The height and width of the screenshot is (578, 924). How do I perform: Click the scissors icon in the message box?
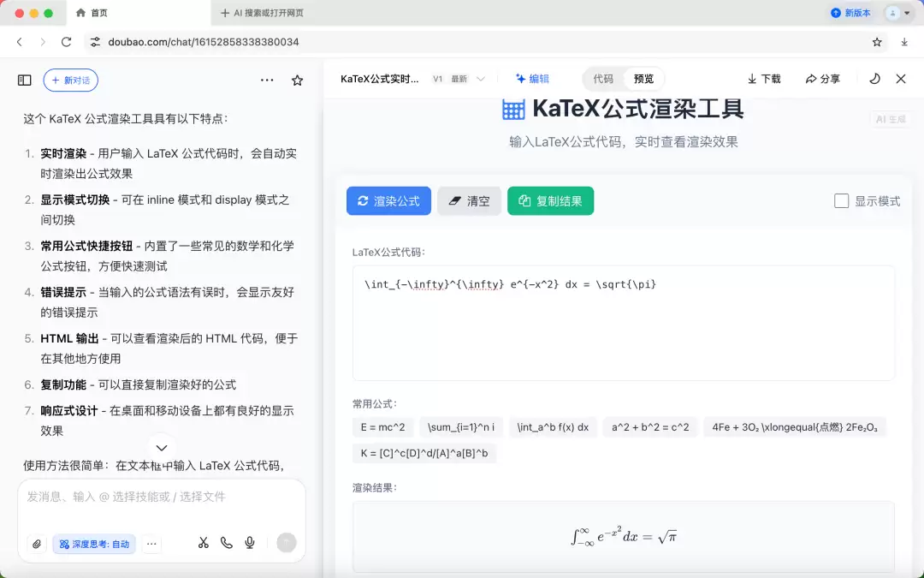pyautogui.click(x=204, y=543)
